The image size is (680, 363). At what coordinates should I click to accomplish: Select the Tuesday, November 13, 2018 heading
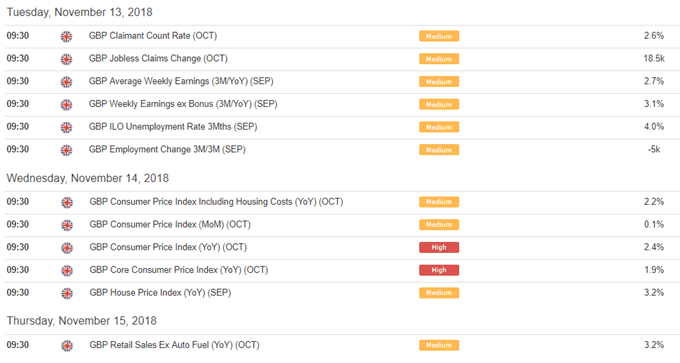click(x=80, y=12)
